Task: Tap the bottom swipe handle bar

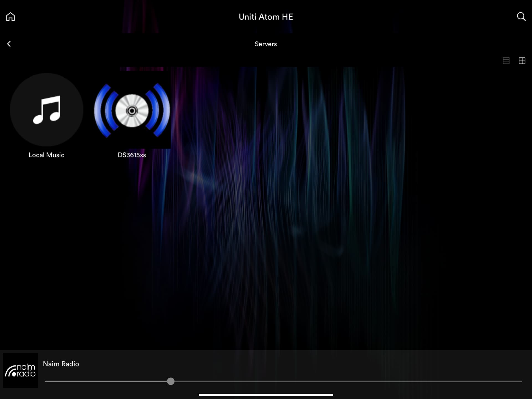Action: click(266, 395)
